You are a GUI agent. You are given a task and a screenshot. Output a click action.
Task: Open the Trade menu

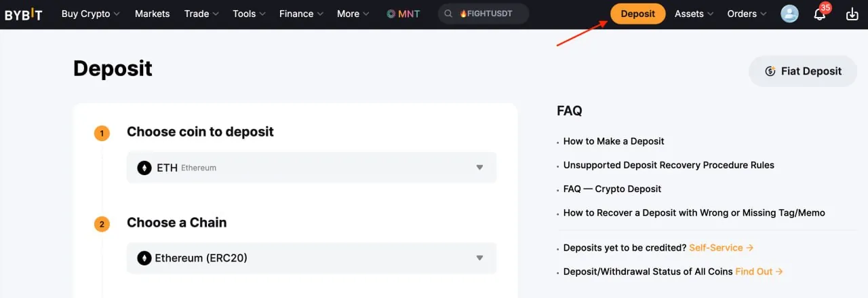(x=201, y=14)
